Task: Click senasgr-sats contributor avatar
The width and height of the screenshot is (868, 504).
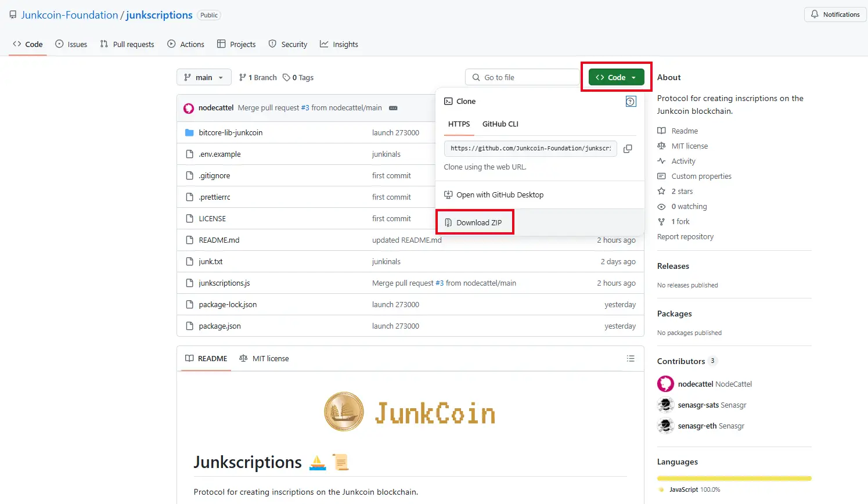Action: pos(665,405)
